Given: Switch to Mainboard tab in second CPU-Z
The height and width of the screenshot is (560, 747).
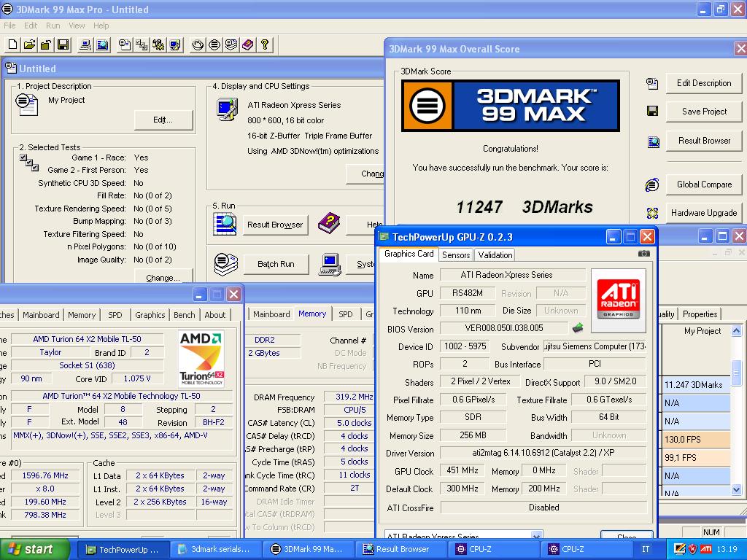Looking at the screenshot, I should pos(271,314).
